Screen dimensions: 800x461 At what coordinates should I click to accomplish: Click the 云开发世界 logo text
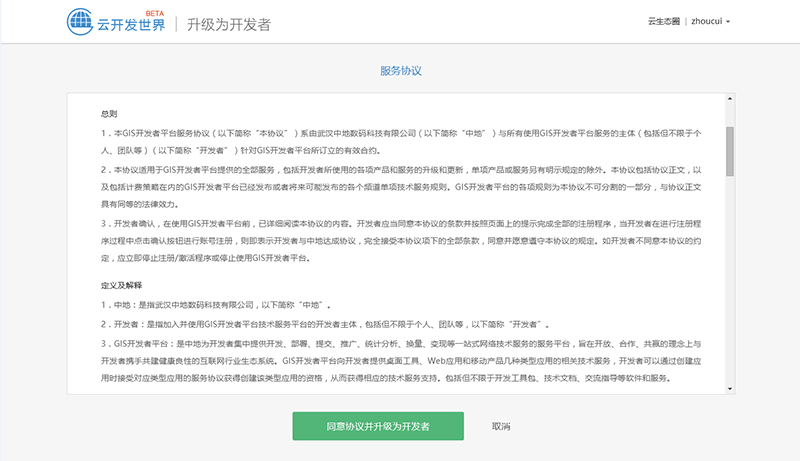pos(131,26)
